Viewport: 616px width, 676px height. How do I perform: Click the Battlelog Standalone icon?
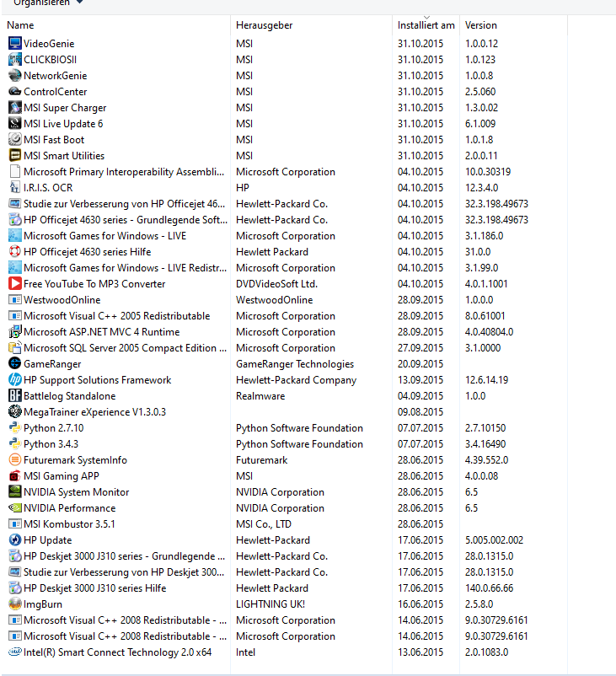[14, 395]
